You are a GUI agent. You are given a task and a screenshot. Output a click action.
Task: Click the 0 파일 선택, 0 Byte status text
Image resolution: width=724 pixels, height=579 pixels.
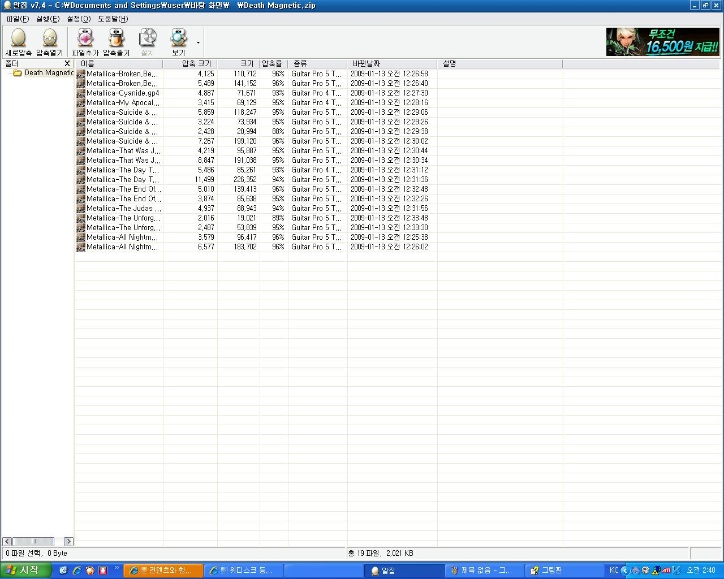tap(36, 553)
